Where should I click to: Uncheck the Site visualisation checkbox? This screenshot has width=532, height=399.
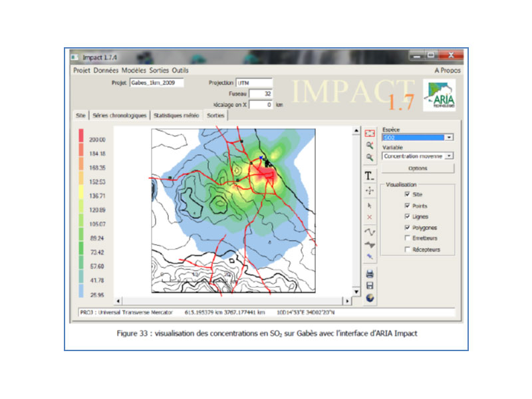pos(407,194)
